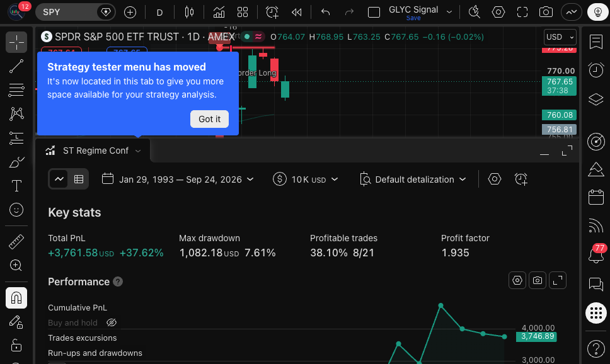Open the emoji and stickers tool
This screenshot has width=610, height=364.
click(x=16, y=210)
